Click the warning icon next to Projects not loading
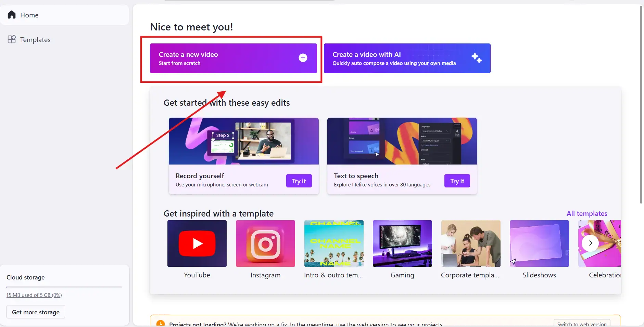 tap(160, 323)
